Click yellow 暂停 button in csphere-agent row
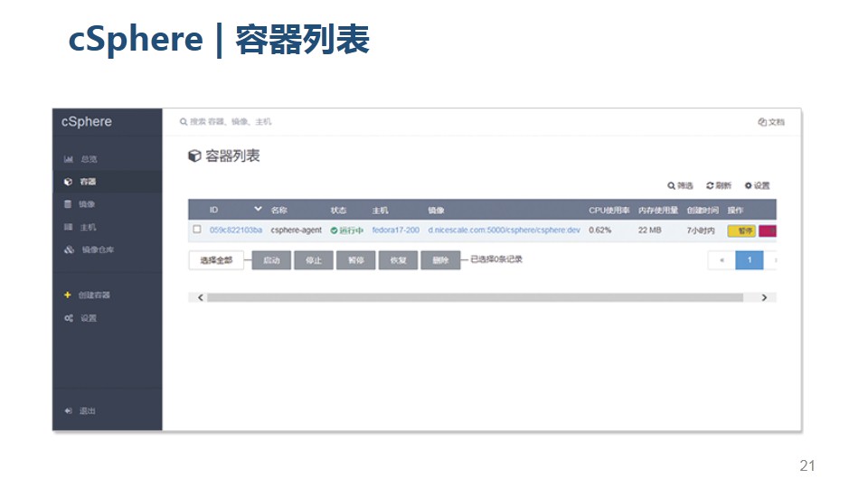Viewport: 868px width, 488px height. (741, 230)
